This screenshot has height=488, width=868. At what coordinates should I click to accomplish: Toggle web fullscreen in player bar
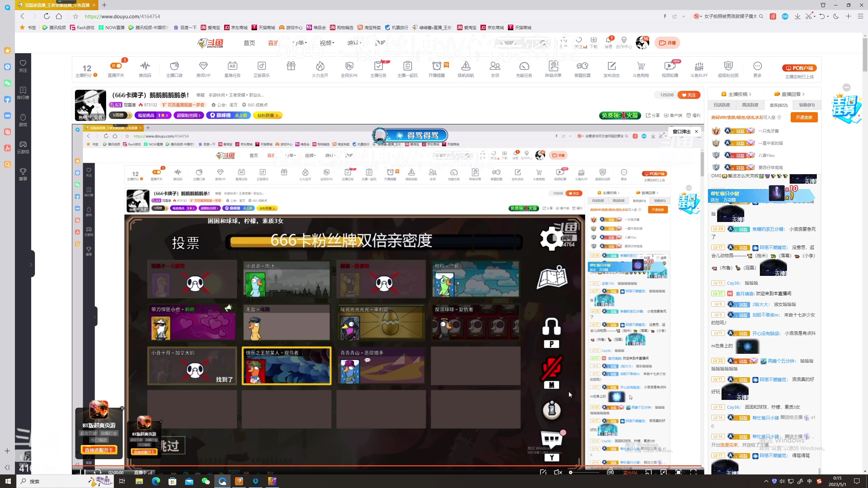678,472
